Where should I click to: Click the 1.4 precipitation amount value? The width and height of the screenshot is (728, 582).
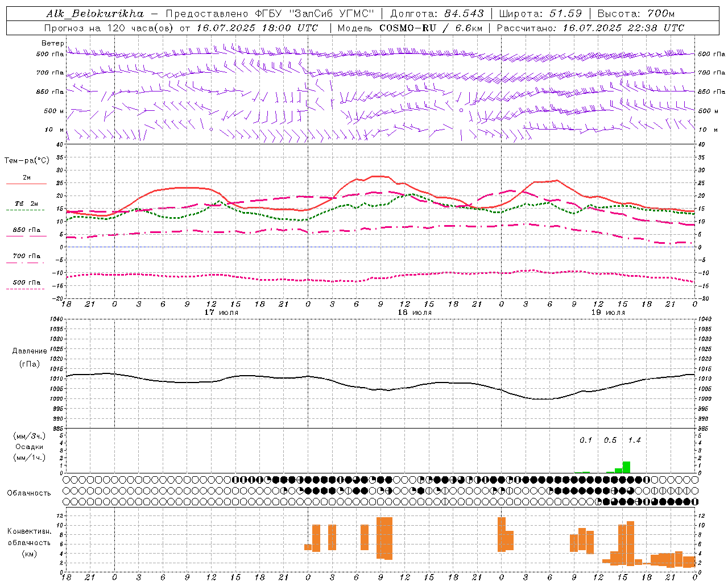click(x=634, y=440)
